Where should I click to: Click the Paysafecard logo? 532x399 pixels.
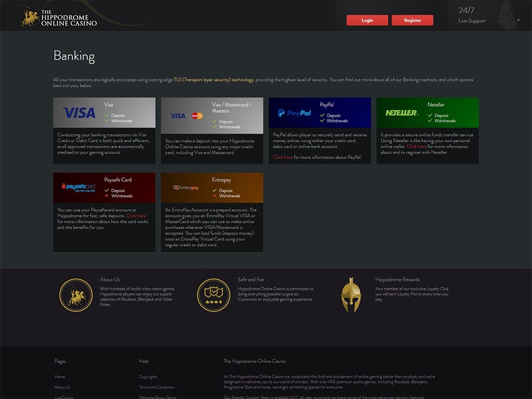click(x=78, y=187)
